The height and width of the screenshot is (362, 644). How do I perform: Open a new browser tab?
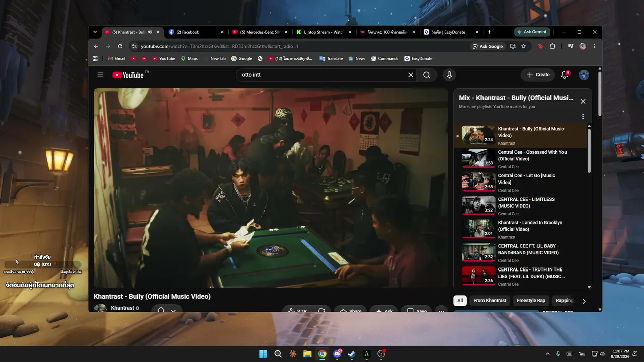489,32
